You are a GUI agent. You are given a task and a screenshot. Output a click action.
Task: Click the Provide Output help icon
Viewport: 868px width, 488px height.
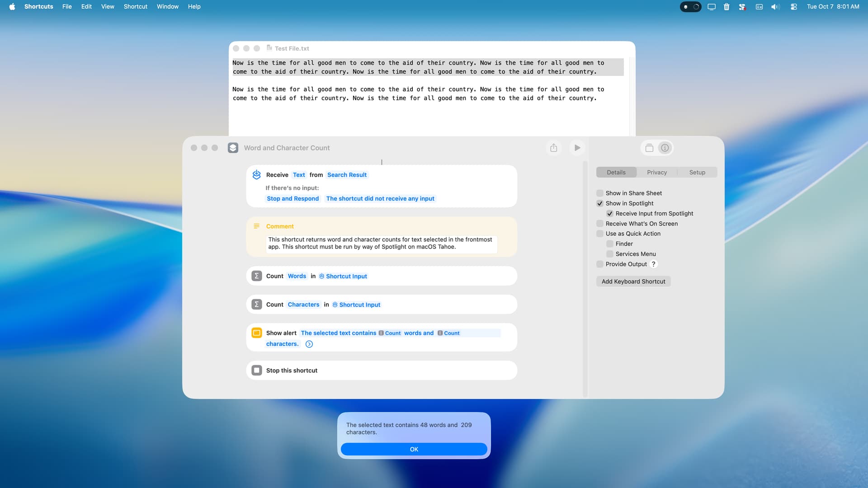[653, 264]
